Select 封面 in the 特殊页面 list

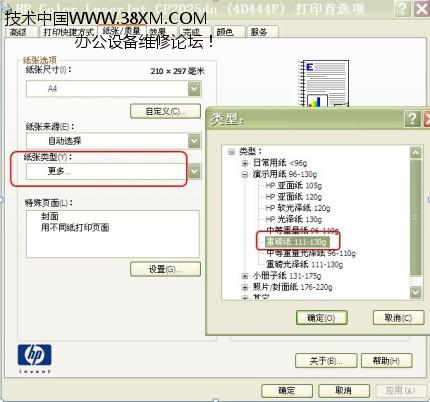pyautogui.click(x=50, y=216)
